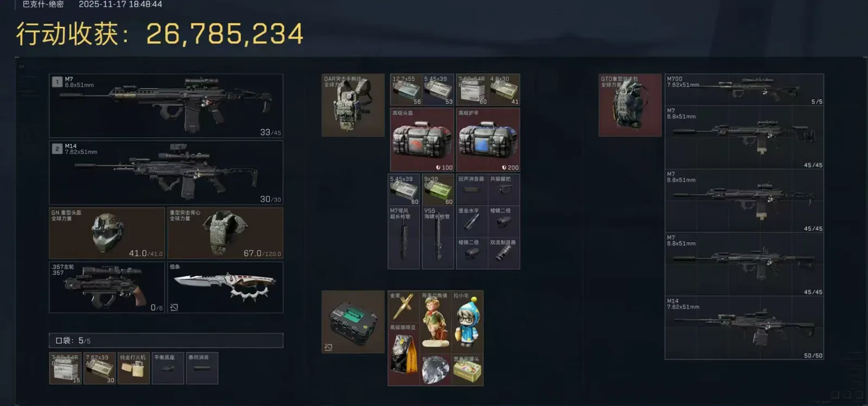The image size is (868, 406).
Task: Click the 12.7x55 ammo box
Action: [x=406, y=90]
